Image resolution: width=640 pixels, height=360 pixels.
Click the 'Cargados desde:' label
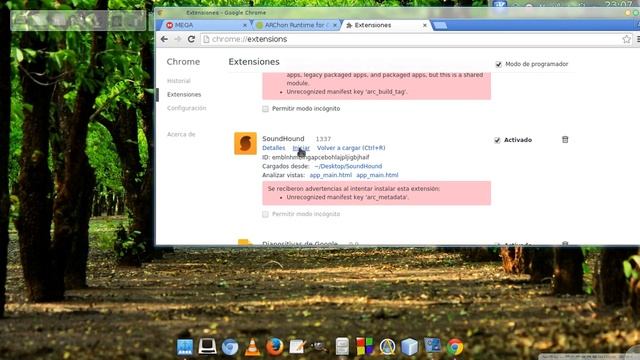[x=286, y=166]
